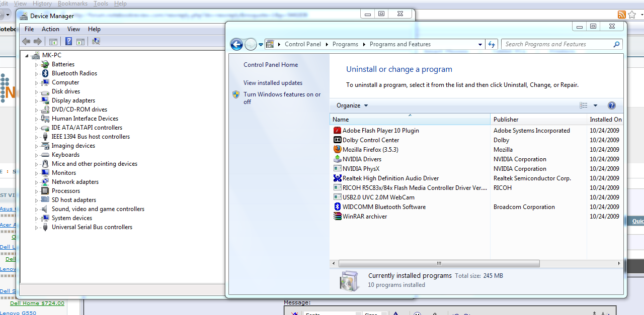Select the System devices tree item
This screenshot has height=315, width=644.
(x=72, y=218)
